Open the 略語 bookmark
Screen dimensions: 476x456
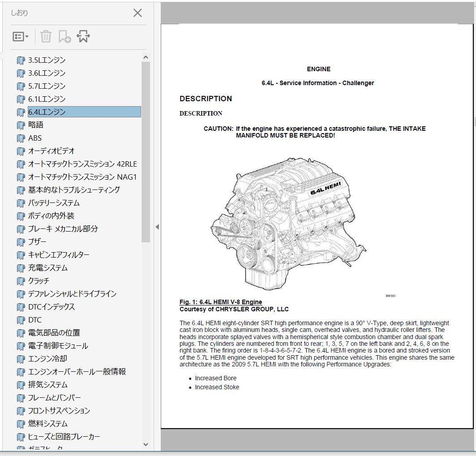coord(36,125)
